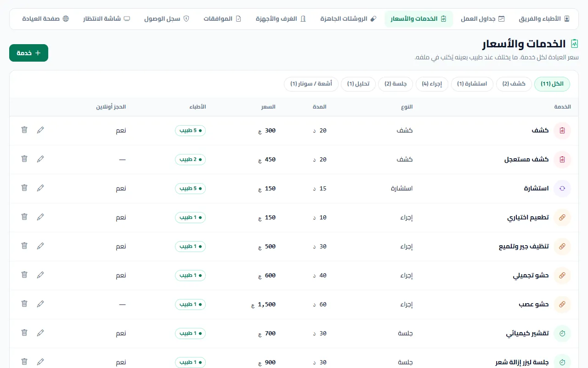This screenshot has width=588, height=368.
Task: Click the 60 د duration of حشو عصب
Action: [321, 305]
